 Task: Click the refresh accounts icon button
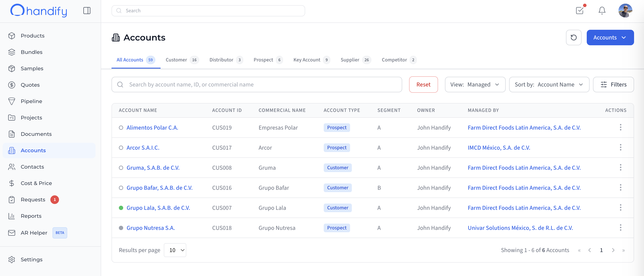(574, 38)
